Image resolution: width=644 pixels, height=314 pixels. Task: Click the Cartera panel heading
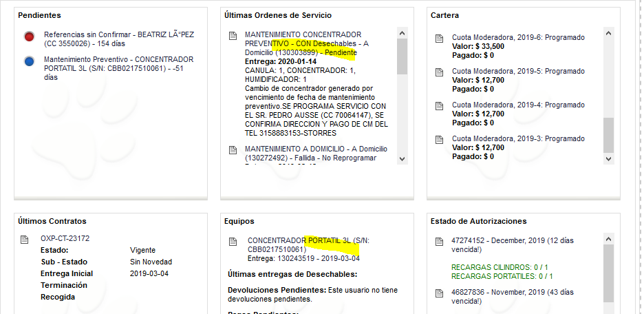[x=444, y=15]
